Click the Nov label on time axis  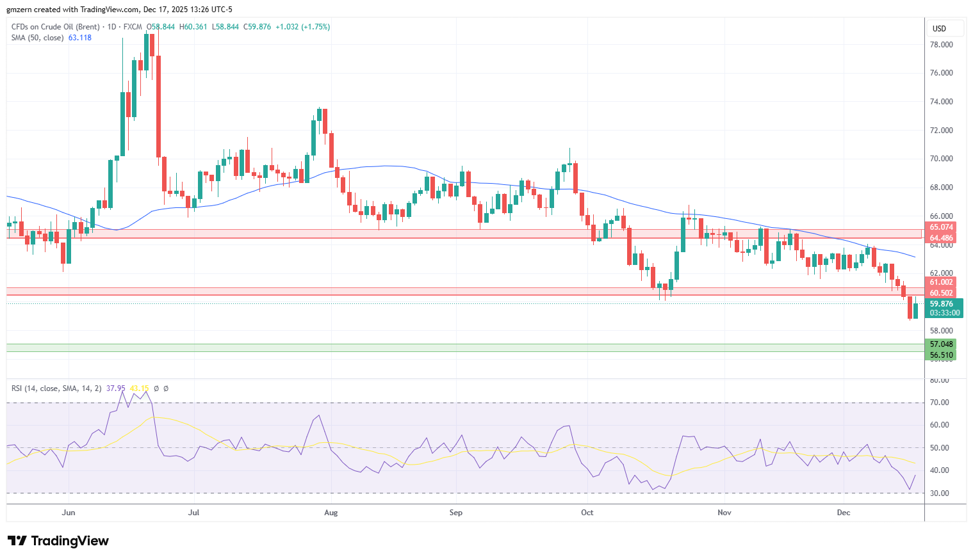[x=724, y=513]
